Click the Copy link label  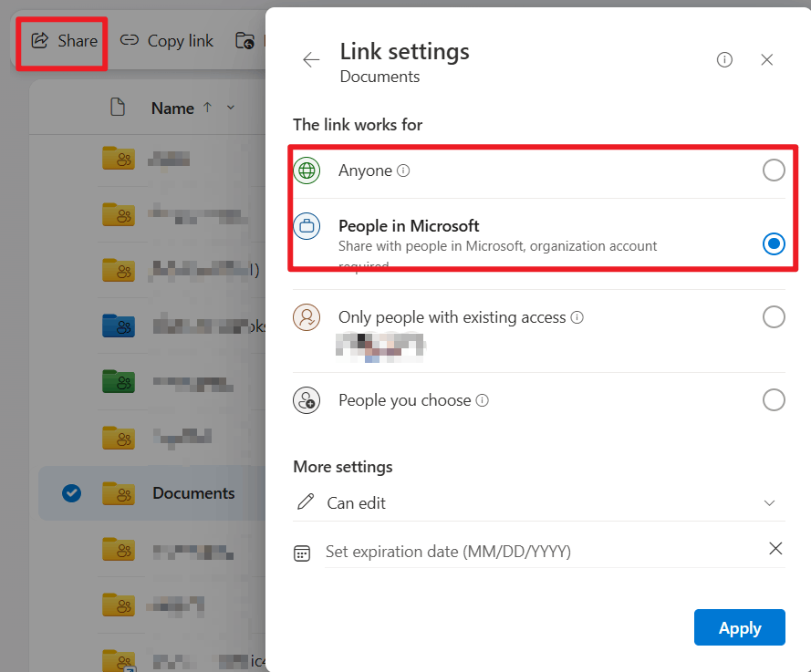pyautogui.click(x=180, y=40)
